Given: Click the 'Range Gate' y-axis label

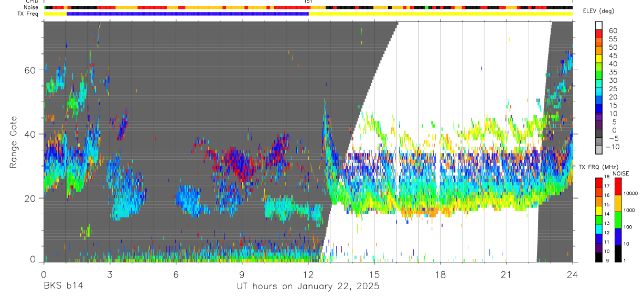Looking at the screenshot, I should 14,142.
